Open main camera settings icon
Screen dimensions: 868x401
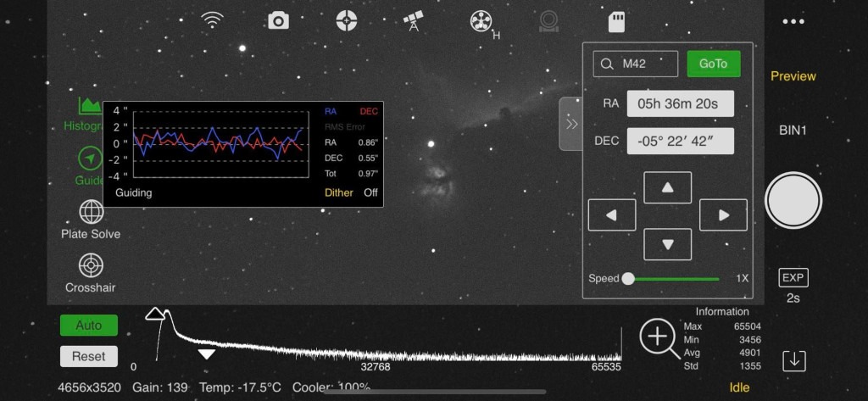(x=278, y=20)
